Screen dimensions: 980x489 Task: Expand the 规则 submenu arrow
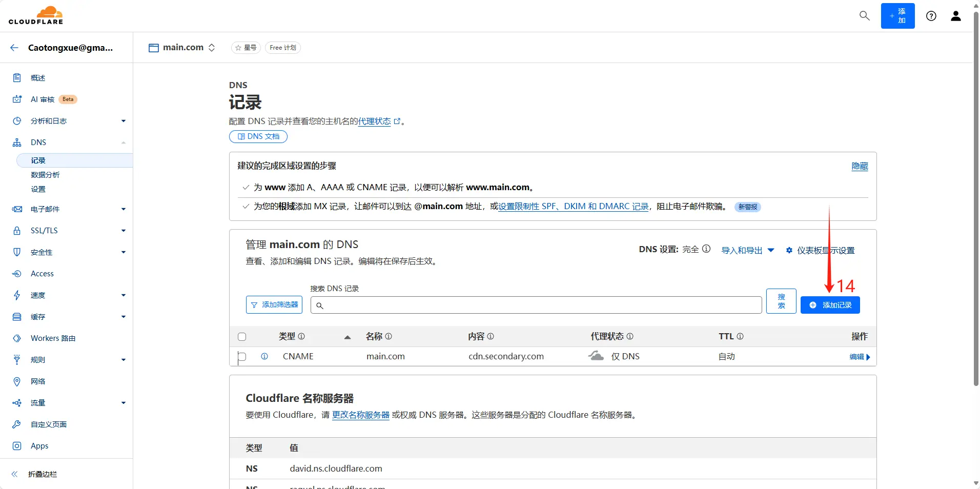pos(124,360)
